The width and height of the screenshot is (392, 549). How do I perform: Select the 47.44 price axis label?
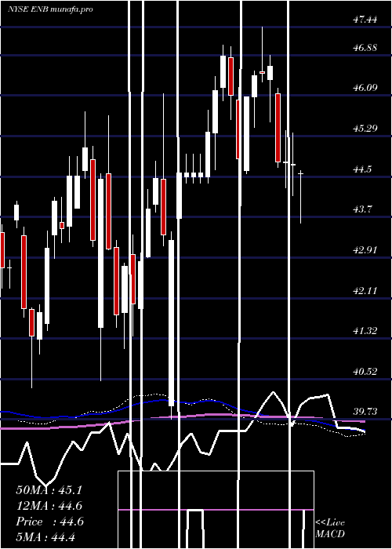365,20
